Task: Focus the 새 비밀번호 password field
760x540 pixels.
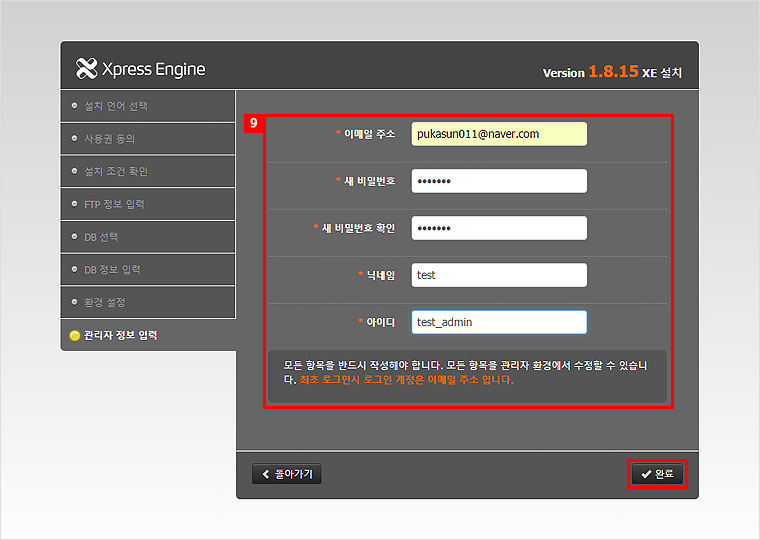Action: [498, 181]
